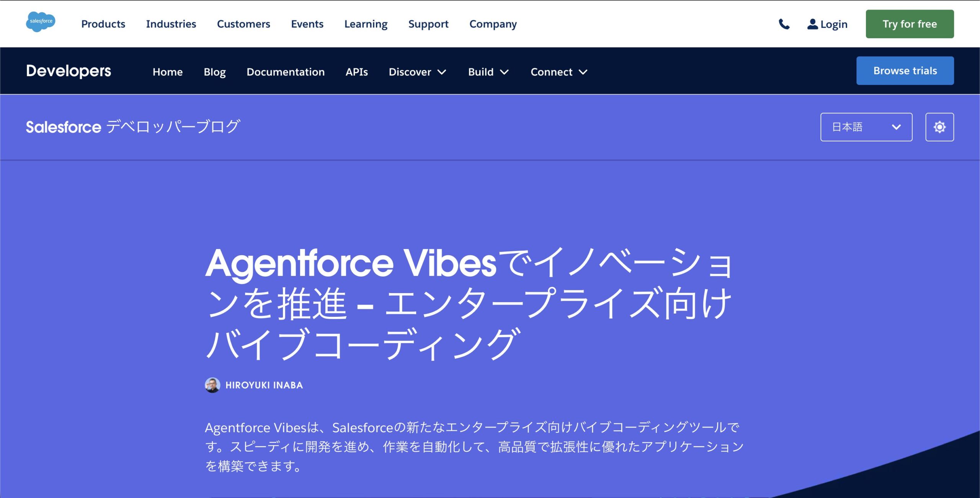Open the HIROYUKI INABA author link

(x=264, y=385)
